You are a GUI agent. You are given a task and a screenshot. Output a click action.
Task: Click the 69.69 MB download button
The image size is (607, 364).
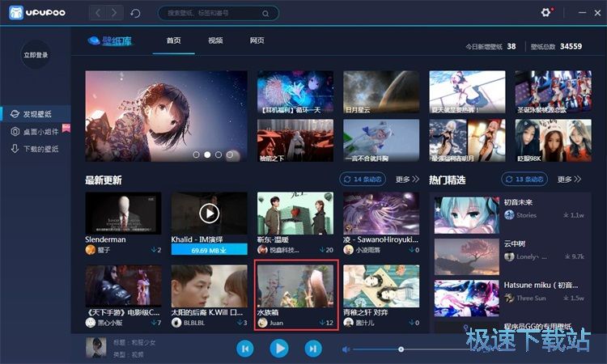(209, 250)
